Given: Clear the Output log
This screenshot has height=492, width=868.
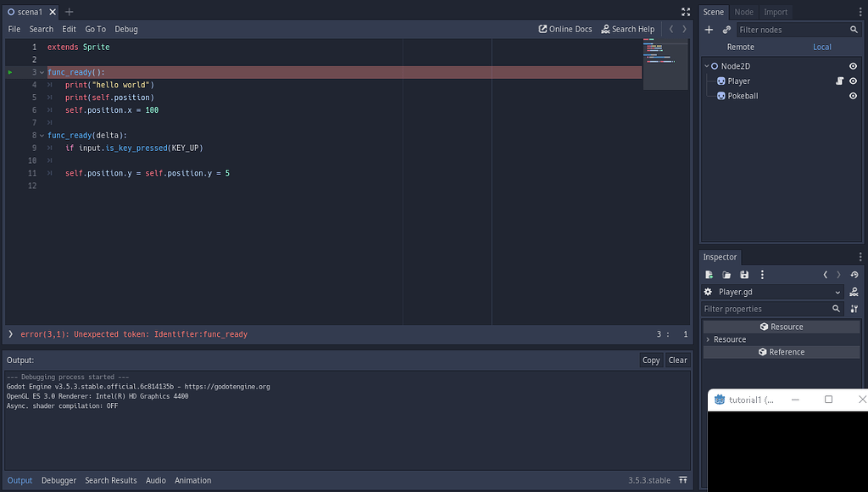Looking at the screenshot, I should [x=677, y=360].
